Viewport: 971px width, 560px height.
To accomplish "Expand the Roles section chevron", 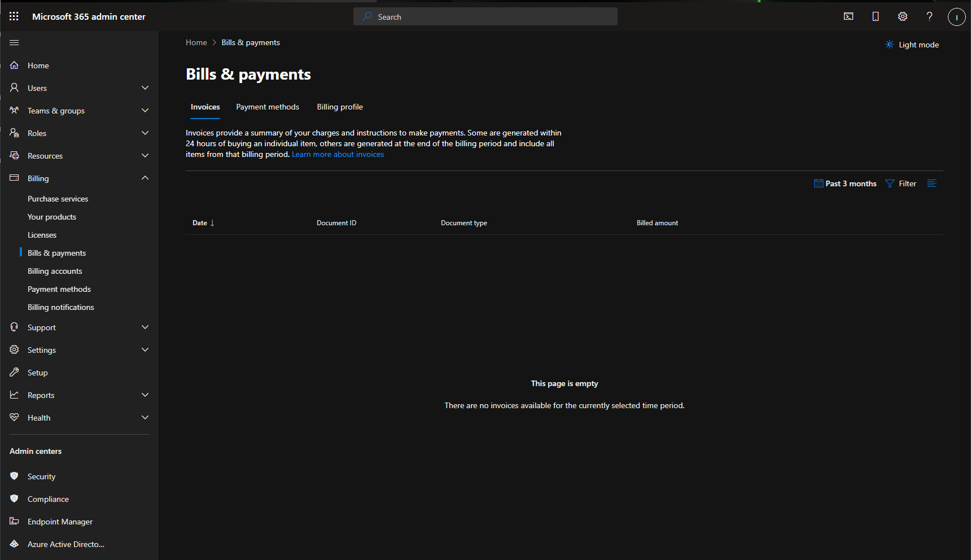I will point(145,133).
